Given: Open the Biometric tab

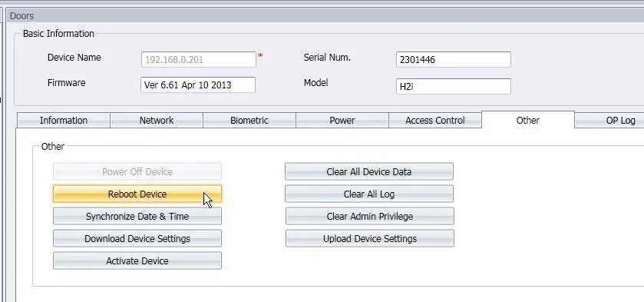Looking at the screenshot, I should pos(249,120).
